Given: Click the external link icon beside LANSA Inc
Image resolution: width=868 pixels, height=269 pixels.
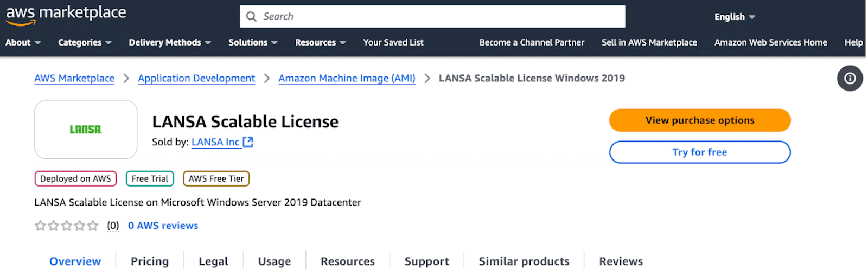Looking at the screenshot, I should tap(248, 142).
